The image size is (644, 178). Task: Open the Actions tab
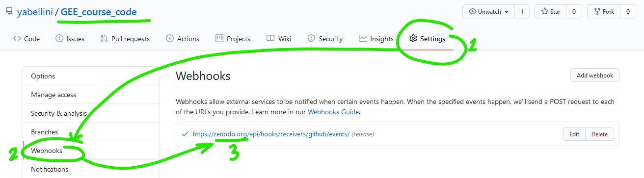coord(183,39)
